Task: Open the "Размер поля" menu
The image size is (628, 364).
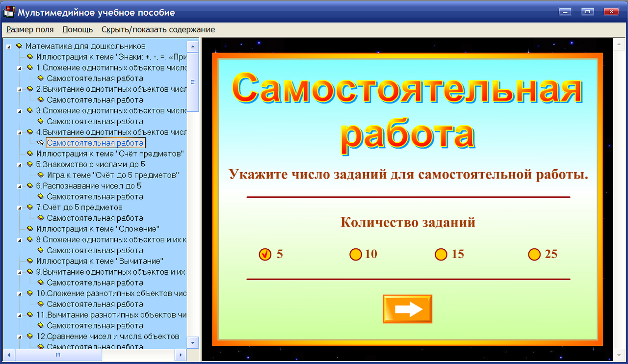Action: [29, 29]
